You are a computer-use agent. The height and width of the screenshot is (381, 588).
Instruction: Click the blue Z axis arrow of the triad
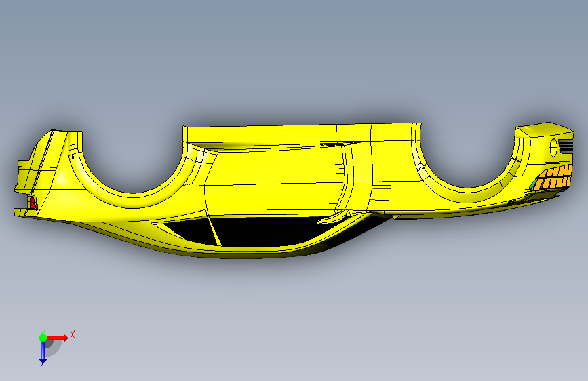pos(43,353)
